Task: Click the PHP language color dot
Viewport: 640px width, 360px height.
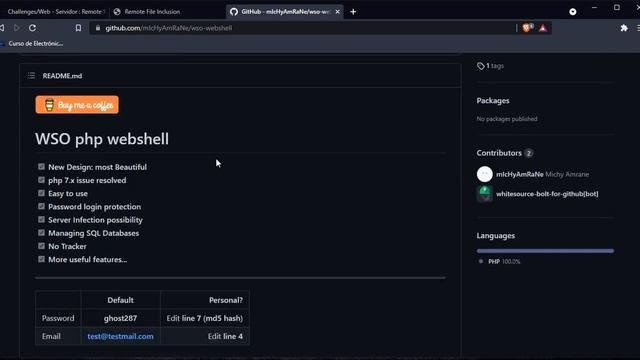Action: pyautogui.click(x=481, y=261)
